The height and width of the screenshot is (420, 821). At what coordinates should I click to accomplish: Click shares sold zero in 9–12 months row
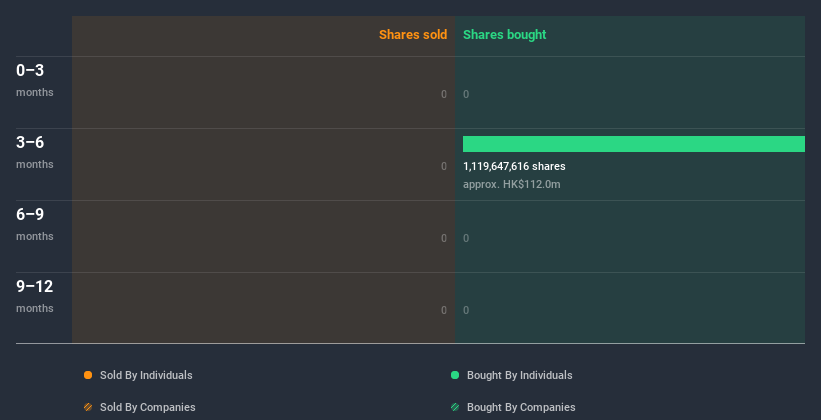444,310
